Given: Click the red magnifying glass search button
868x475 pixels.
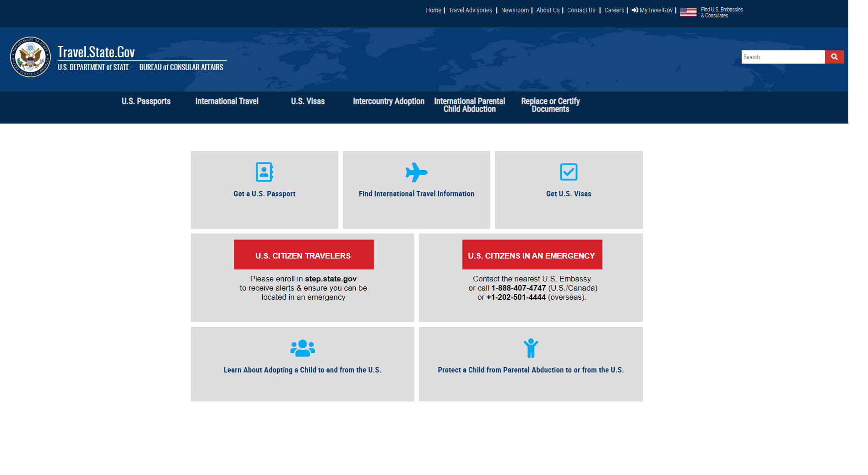Looking at the screenshot, I should (x=835, y=57).
